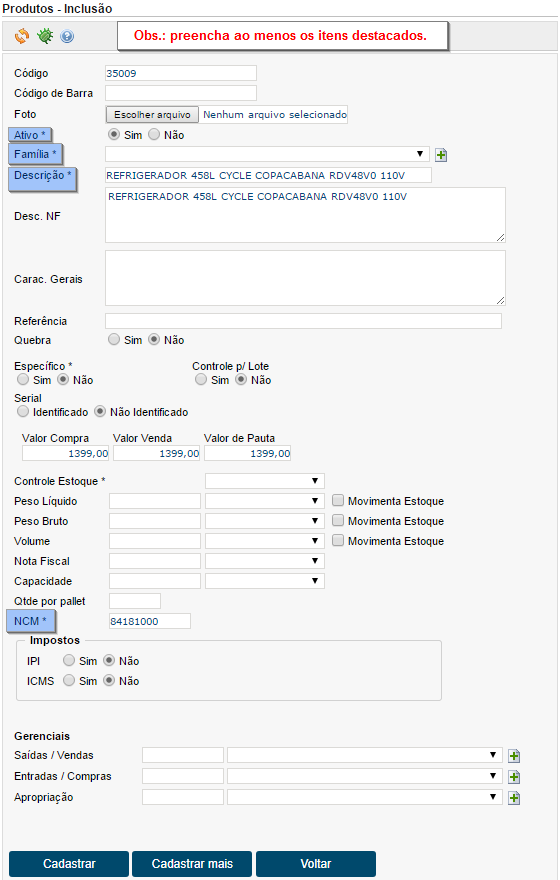Open the blue help question icon
This screenshot has height=880, width=560.
67,37
